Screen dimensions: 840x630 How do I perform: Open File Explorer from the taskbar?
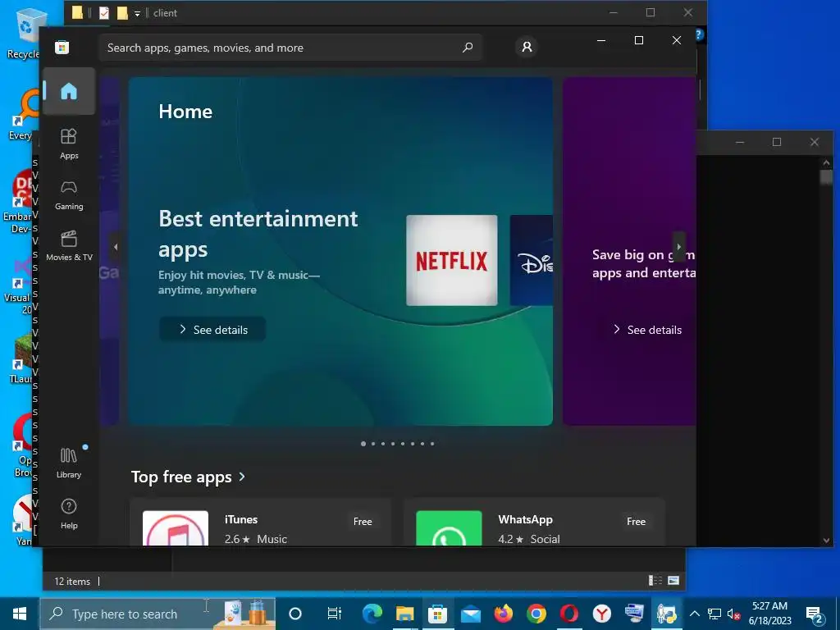click(404, 614)
